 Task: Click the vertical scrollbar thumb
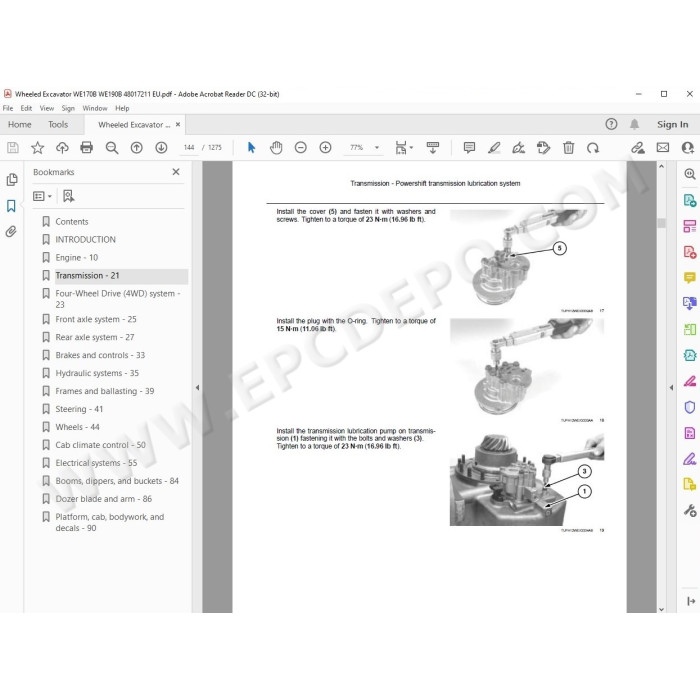[662, 223]
